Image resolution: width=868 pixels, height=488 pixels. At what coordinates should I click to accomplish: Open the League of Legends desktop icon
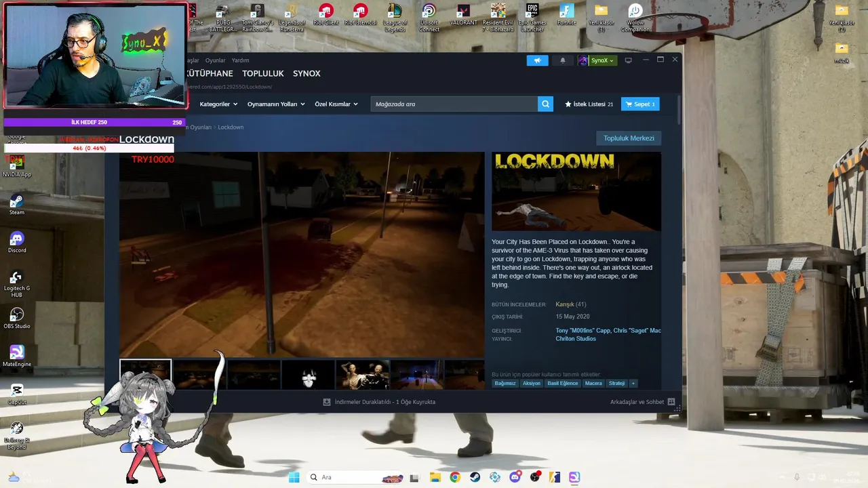(395, 18)
